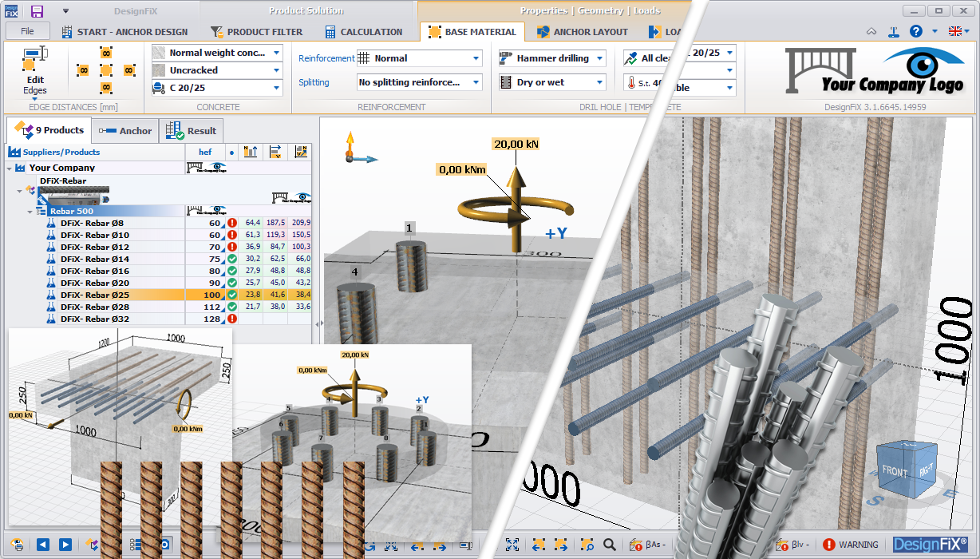Click the Save icon in the title bar
980x559 pixels.
[37, 11]
